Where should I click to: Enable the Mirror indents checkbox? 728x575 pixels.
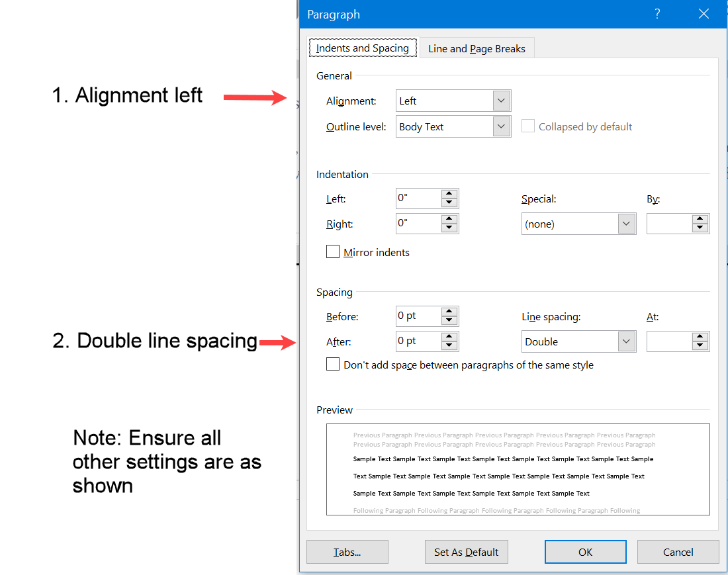pyautogui.click(x=333, y=251)
